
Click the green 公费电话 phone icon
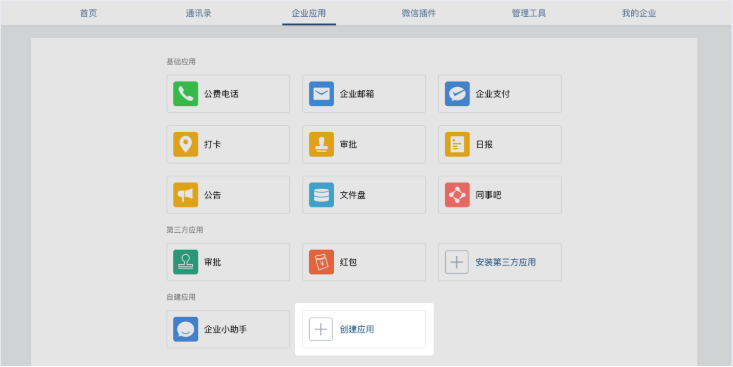186,94
